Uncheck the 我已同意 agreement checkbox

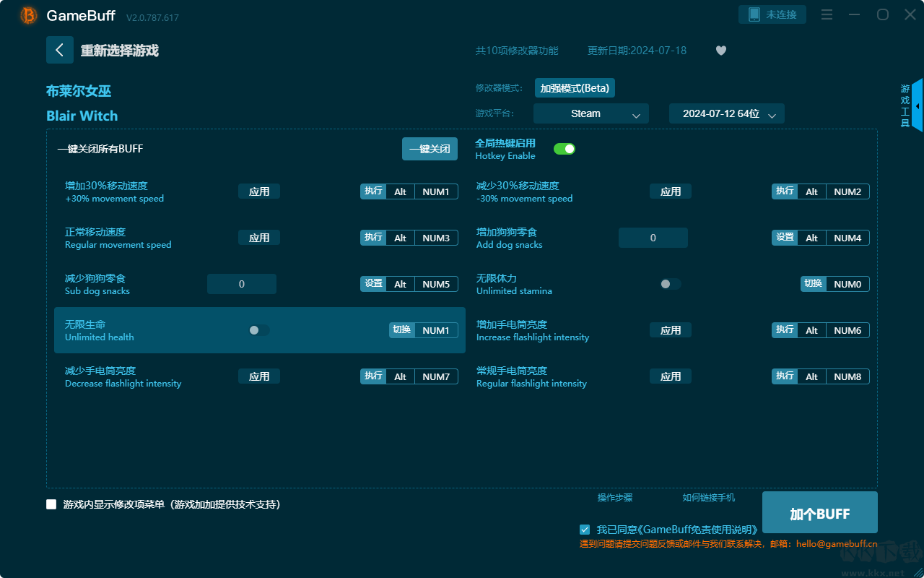585,530
